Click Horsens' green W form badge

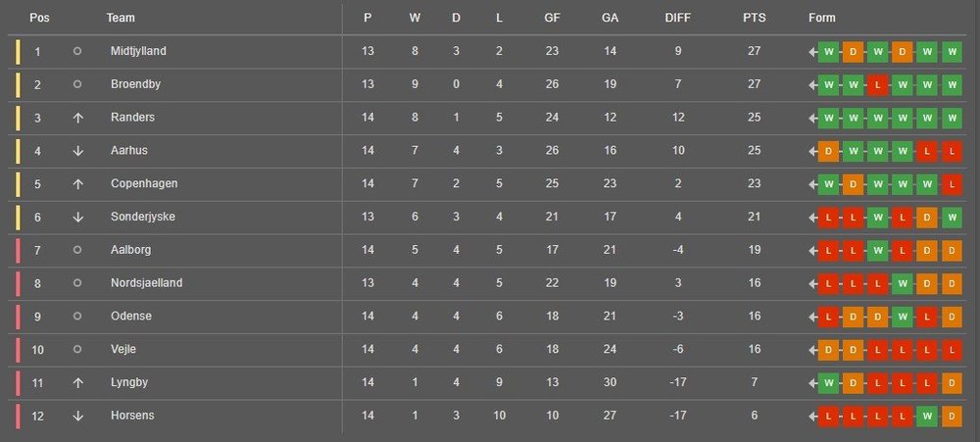point(927,416)
